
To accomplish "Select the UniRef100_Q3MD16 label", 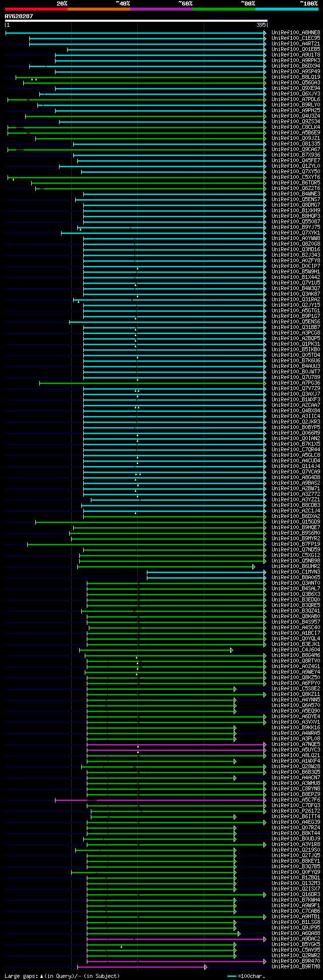I will 296,249.
